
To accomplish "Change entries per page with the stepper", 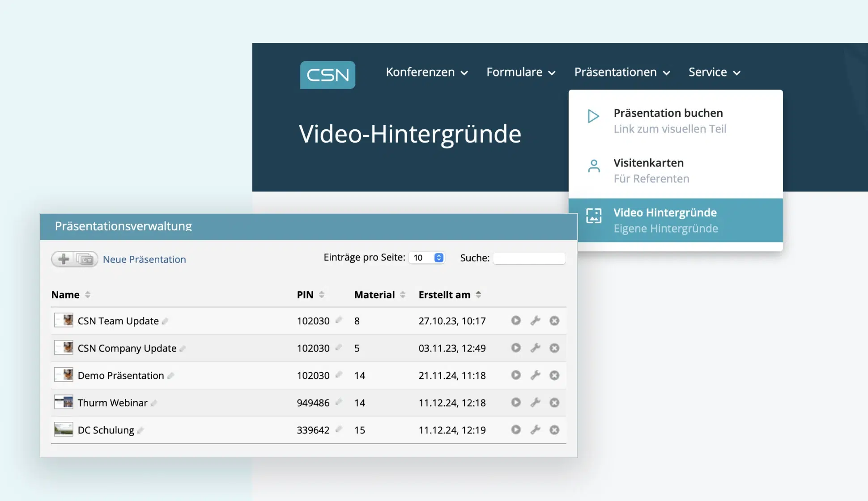I will click(x=438, y=258).
